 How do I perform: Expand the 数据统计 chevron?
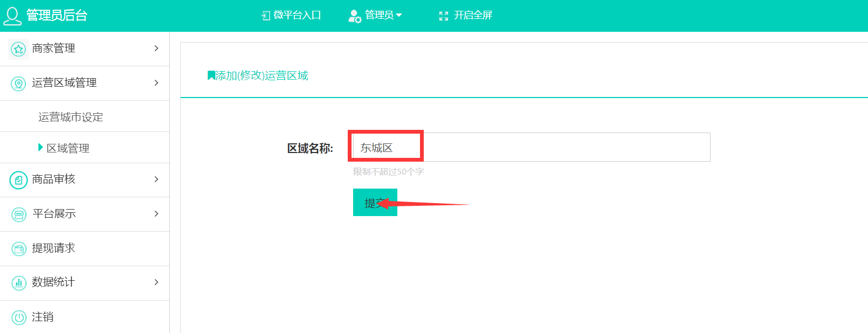[x=156, y=282]
